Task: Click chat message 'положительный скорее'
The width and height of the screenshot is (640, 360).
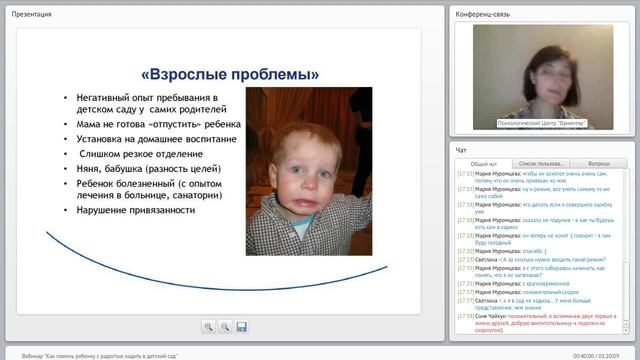Action: pyautogui.click(x=518, y=292)
